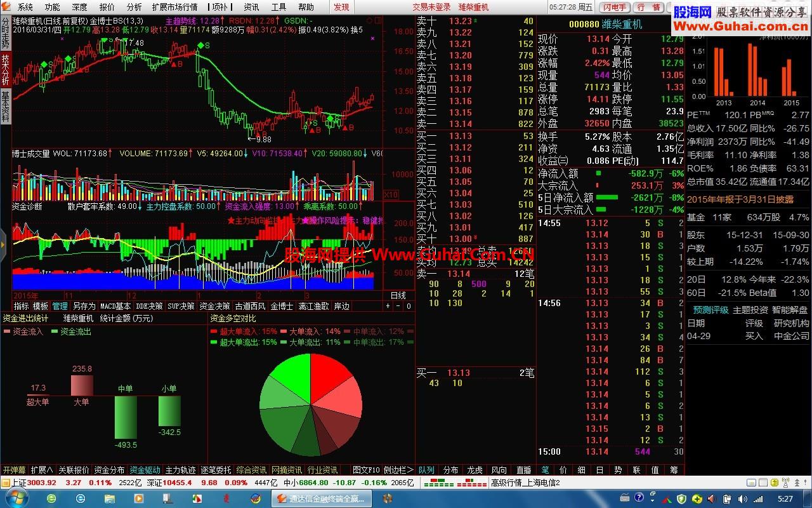
Task: Click the 交易未登录 link
Action: pos(431,7)
